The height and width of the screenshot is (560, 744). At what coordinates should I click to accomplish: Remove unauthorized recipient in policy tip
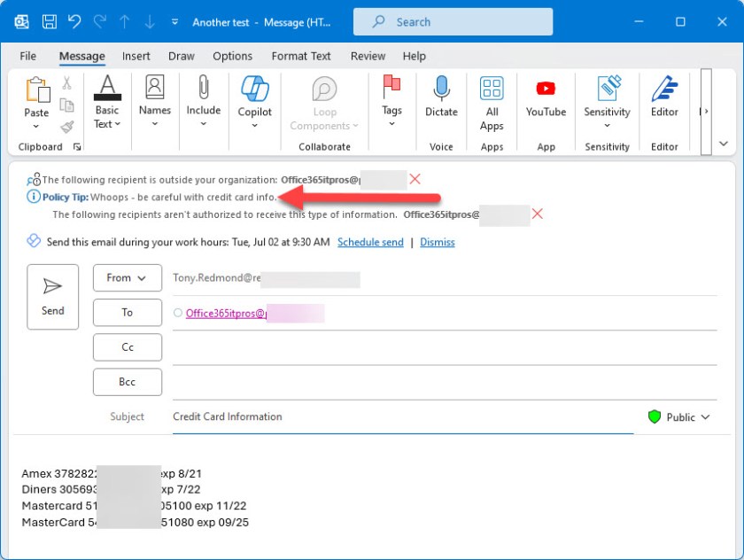click(x=537, y=214)
